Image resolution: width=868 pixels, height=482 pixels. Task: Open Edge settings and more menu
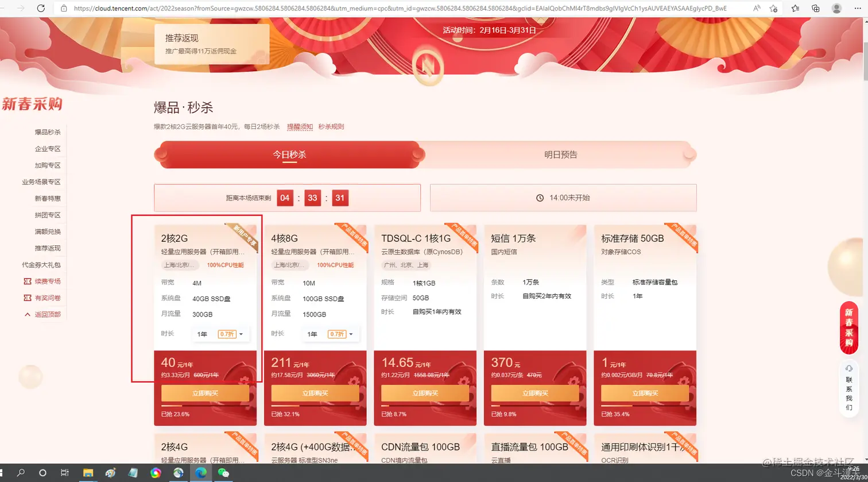[x=858, y=9]
